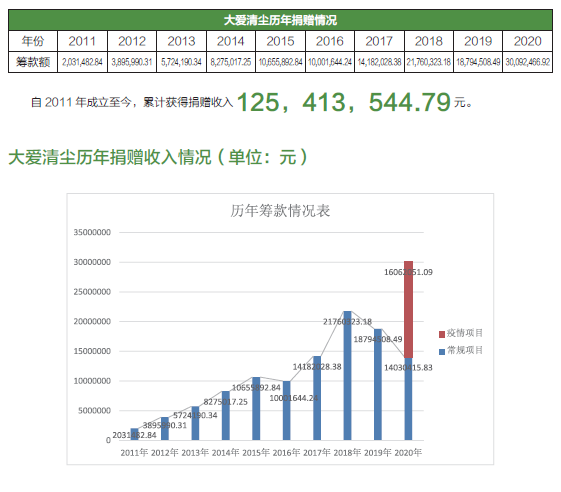Click the 2015 year column header
Viewport: 561px width, 492px height.
280,41
